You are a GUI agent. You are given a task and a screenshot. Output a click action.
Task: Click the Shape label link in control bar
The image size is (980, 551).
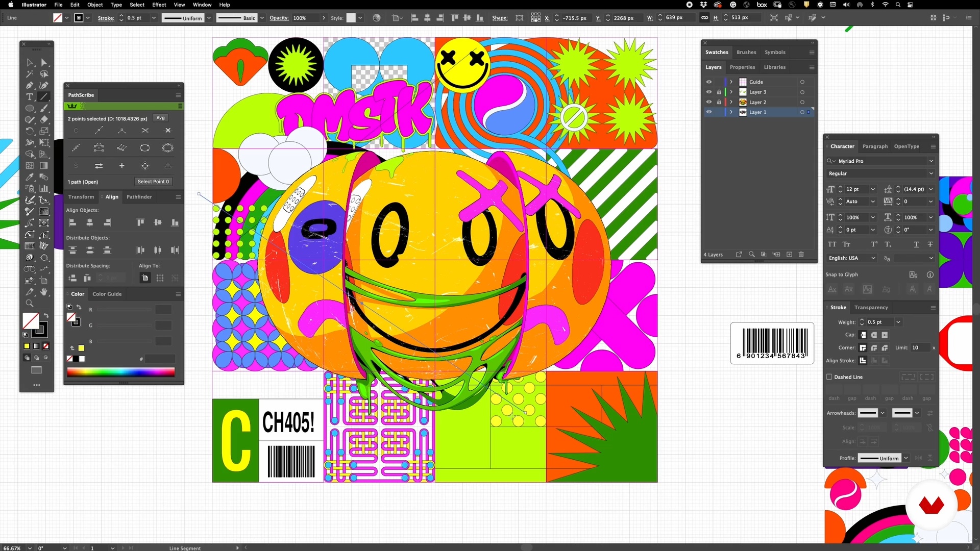500,18
